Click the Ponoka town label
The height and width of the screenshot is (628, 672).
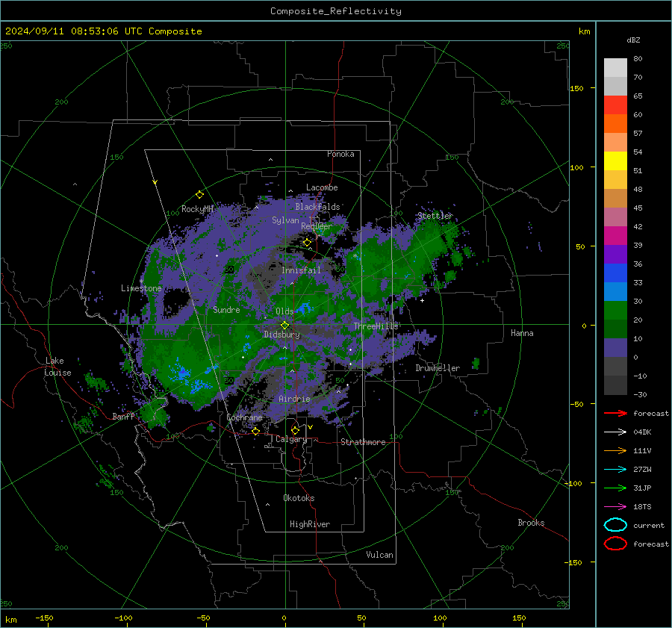(x=340, y=154)
